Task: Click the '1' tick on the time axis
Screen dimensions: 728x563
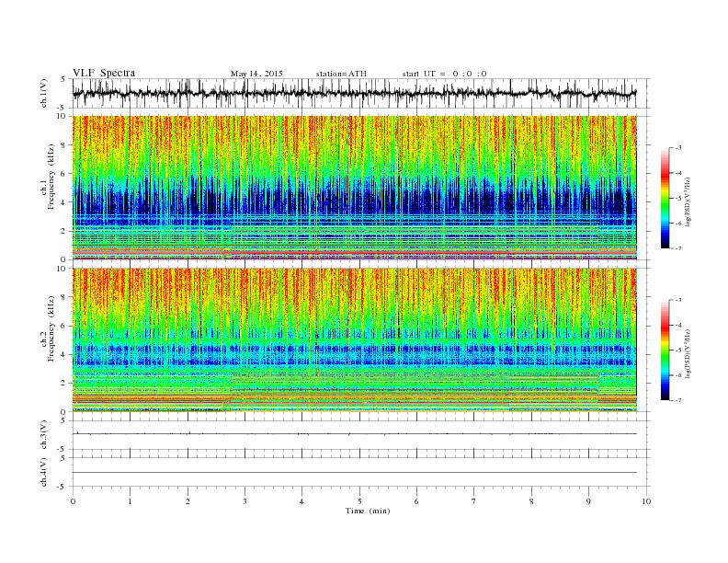Action: [x=130, y=501]
